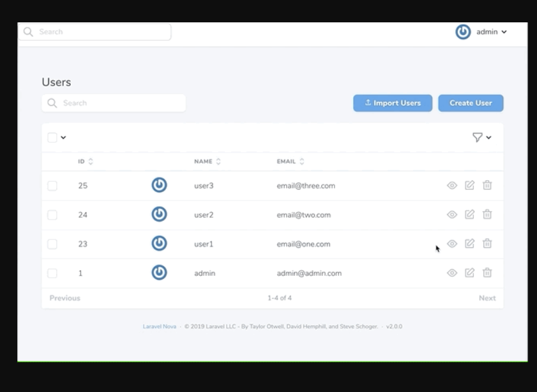The width and height of the screenshot is (537, 392).
Task: Sort table by Email column
Action: coord(291,162)
